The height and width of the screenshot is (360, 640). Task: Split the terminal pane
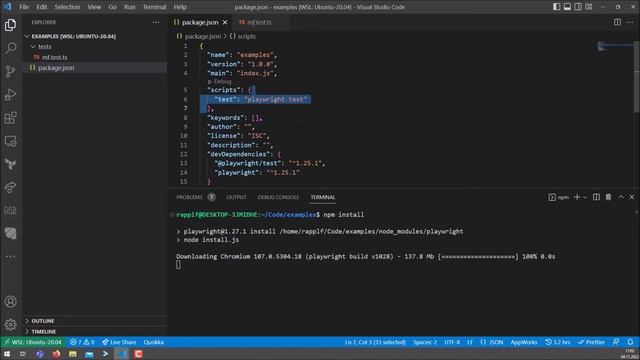pyautogui.click(x=596, y=197)
